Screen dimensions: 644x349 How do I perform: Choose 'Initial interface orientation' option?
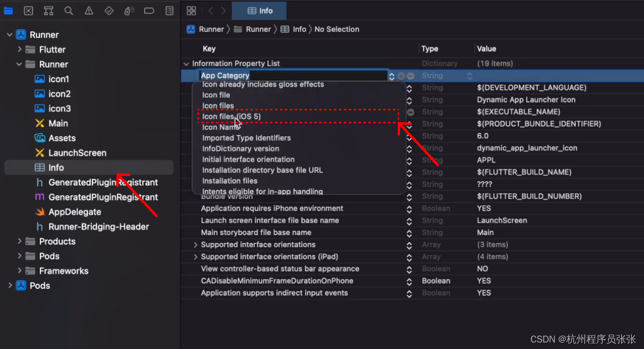(248, 160)
